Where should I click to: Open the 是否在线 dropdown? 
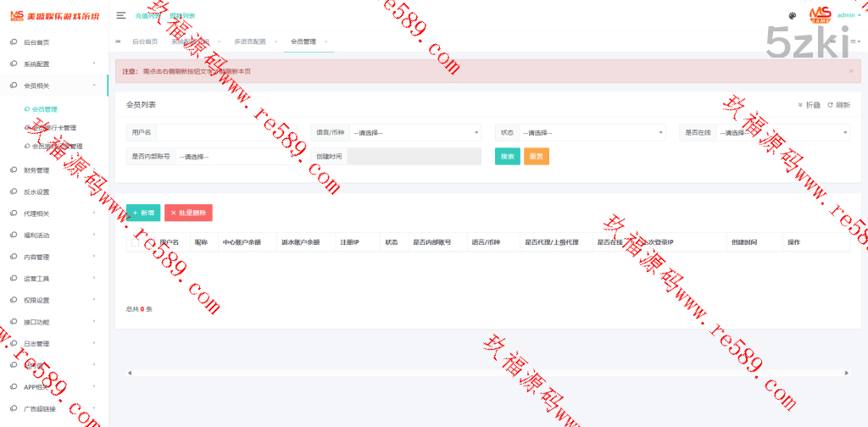[x=783, y=133]
